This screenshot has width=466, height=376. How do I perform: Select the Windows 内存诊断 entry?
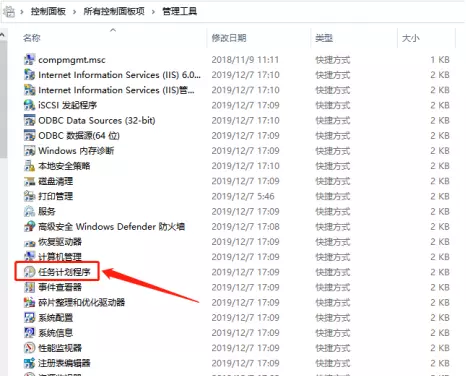[76, 151]
